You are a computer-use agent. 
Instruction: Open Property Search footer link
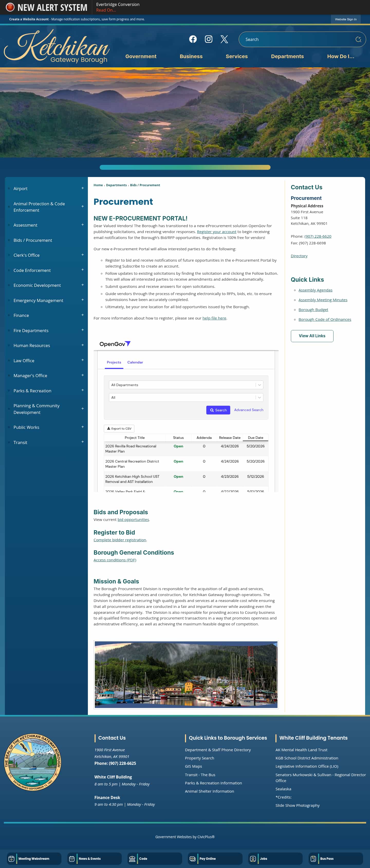coord(199,758)
